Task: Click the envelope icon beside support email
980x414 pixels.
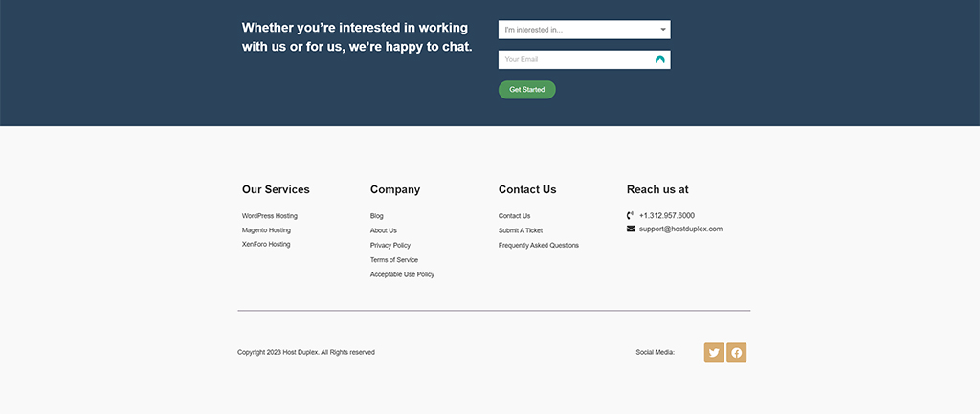Action: point(631,229)
